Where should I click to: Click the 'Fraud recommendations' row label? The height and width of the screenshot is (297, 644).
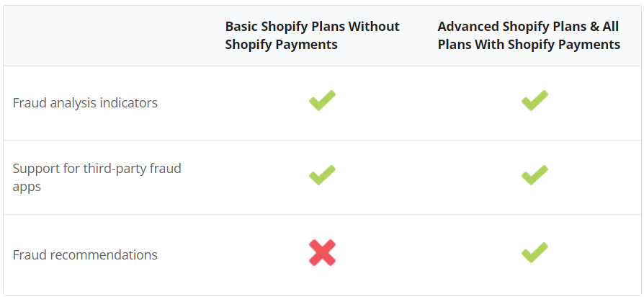tap(85, 254)
